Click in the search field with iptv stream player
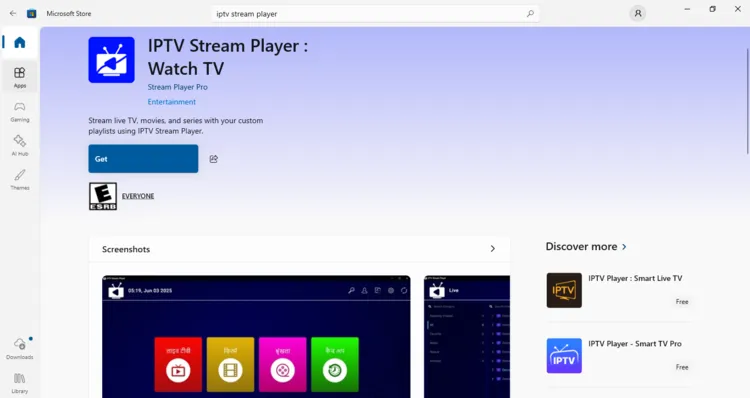Screen dimensions: 750x398 [x=375, y=14]
